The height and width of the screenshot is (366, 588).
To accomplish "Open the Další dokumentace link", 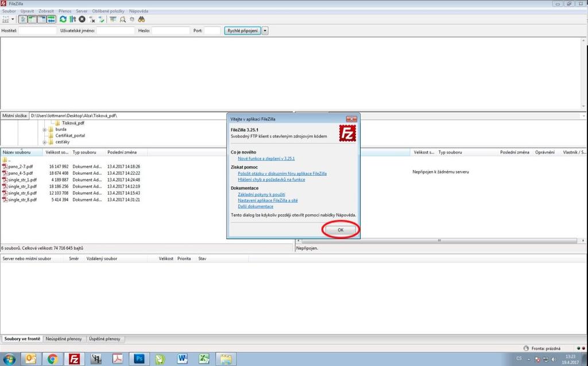I will (256, 206).
